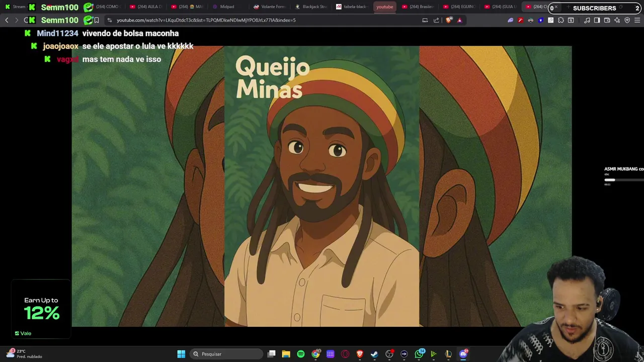The width and height of the screenshot is (644, 362).
Task: Switch to the tabela-black tab
Action: (352, 7)
